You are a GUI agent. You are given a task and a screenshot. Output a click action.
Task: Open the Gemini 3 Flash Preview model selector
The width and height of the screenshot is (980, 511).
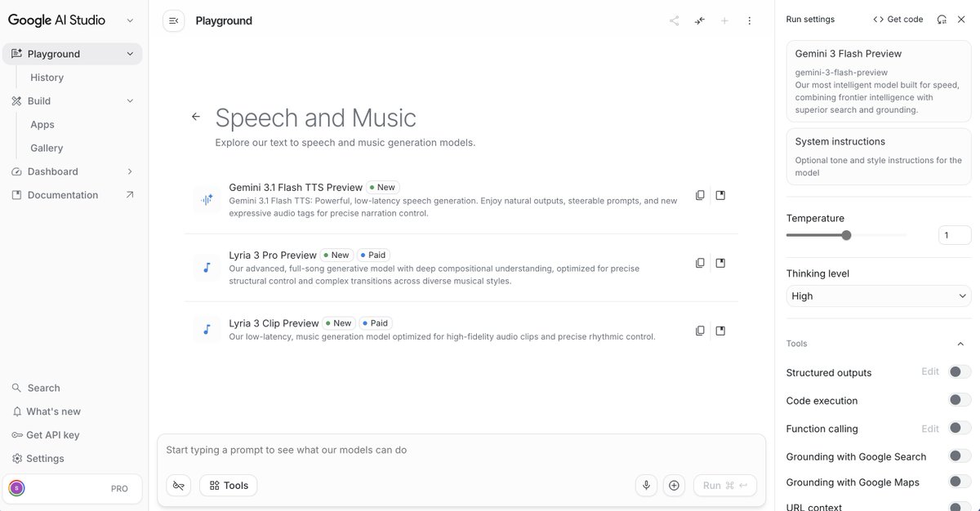(879, 82)
